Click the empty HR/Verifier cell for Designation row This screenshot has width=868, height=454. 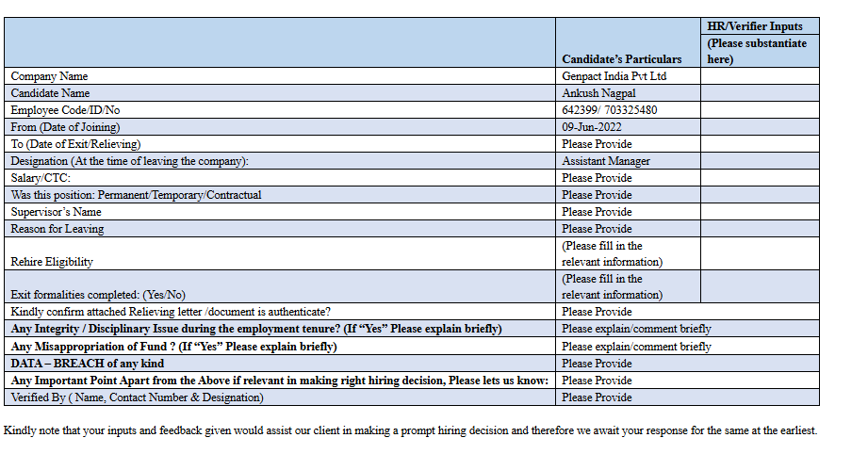760,161
